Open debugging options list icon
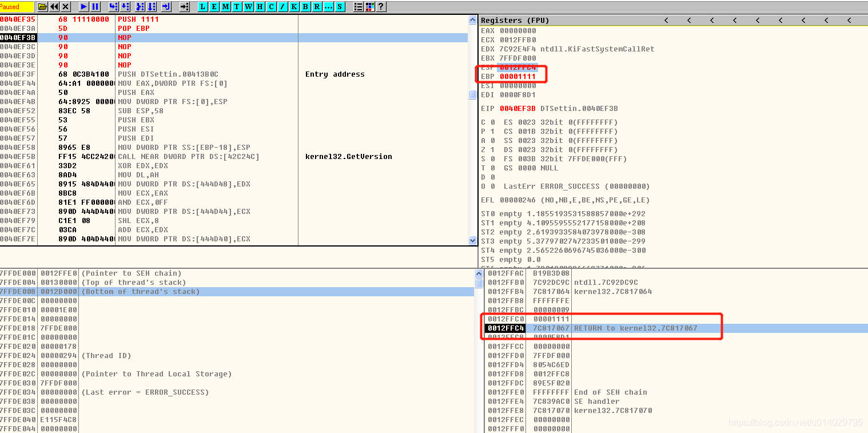868x433 pixels. 358,7
